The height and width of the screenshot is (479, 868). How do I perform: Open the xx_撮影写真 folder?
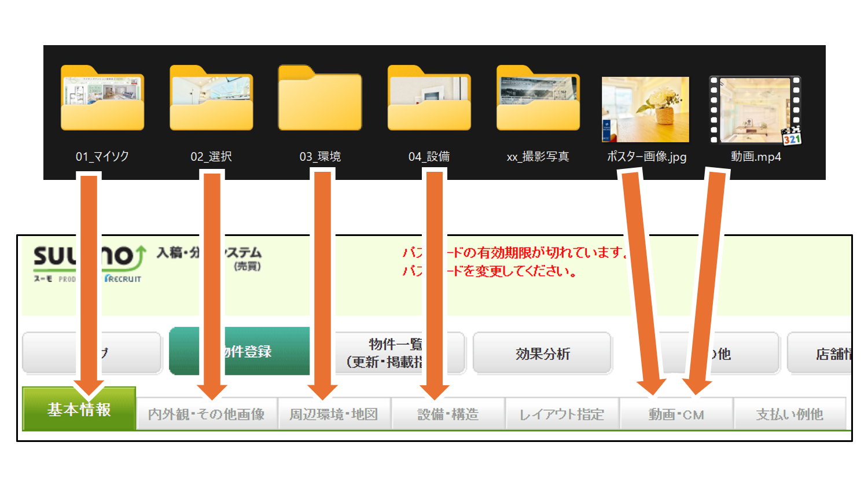pos(537,98)
